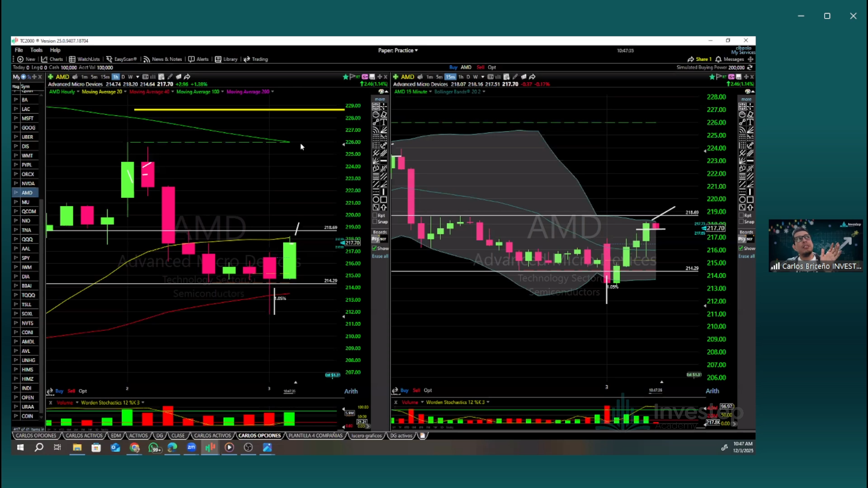Click the green plus icon beside left AMD symbol
This screenshot has height=488, width=868.
[51, 77]
